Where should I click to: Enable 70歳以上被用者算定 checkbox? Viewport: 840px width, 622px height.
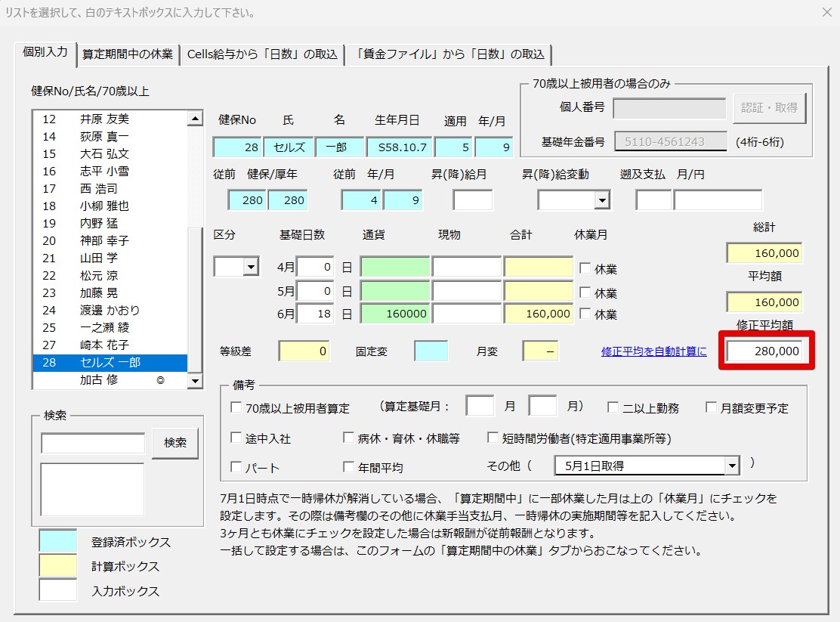pos(236,407)
